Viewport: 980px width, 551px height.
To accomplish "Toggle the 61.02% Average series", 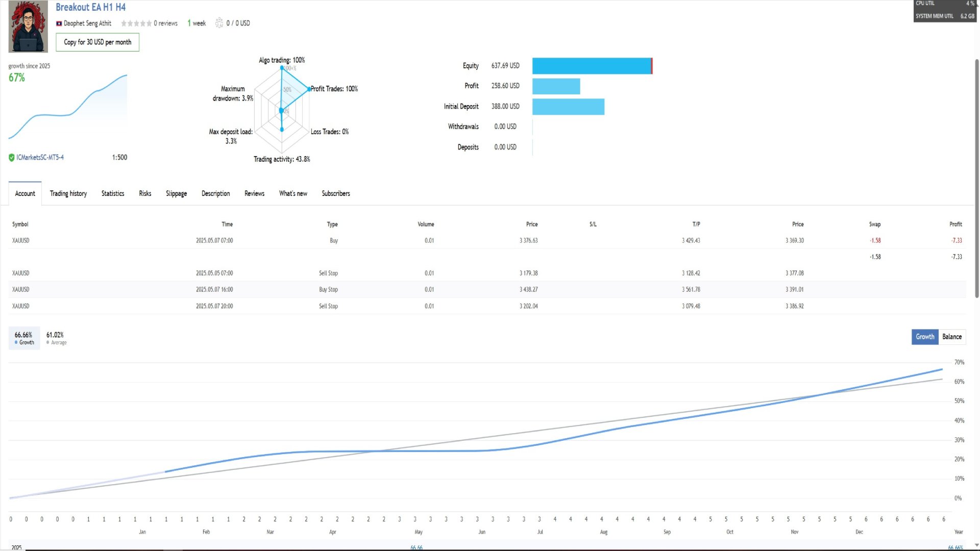I will 56,338.
